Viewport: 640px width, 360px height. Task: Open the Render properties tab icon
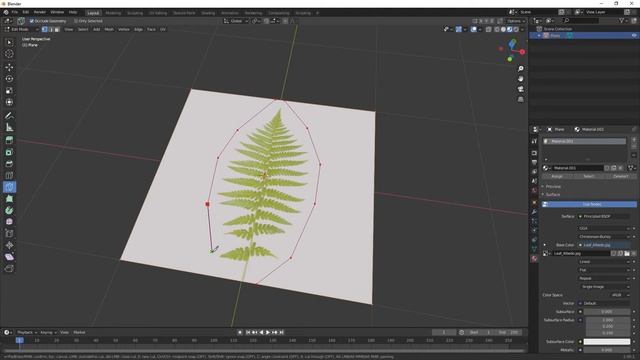click(x=534, y=153)
